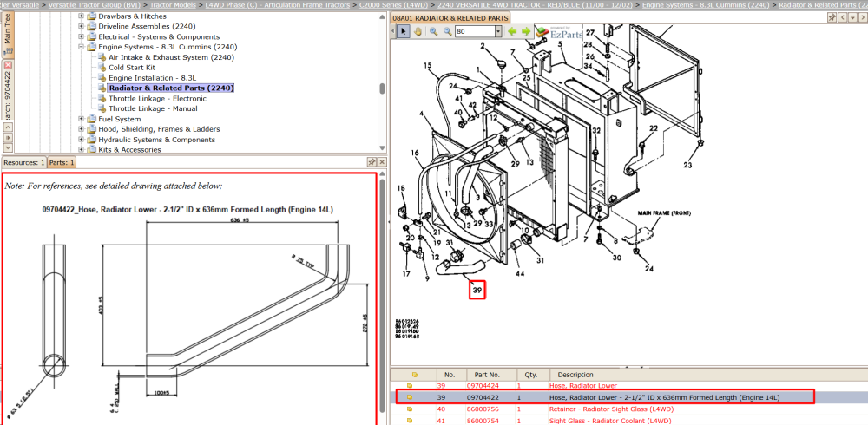Viewport: 868px width, 425px height.
Task: Go to next diagram with green right arrow
Action: pos(526,31)
